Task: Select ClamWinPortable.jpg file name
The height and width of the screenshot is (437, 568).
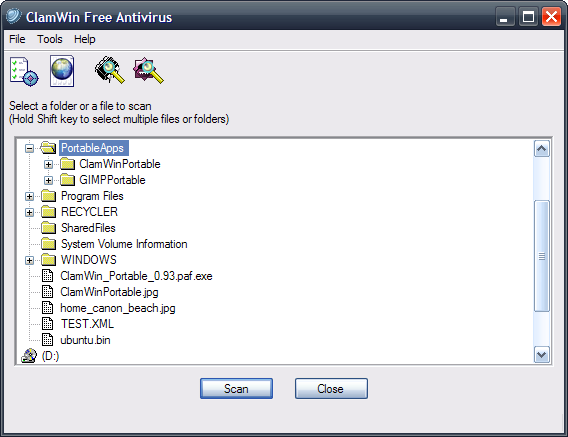Action: point(109,292)
